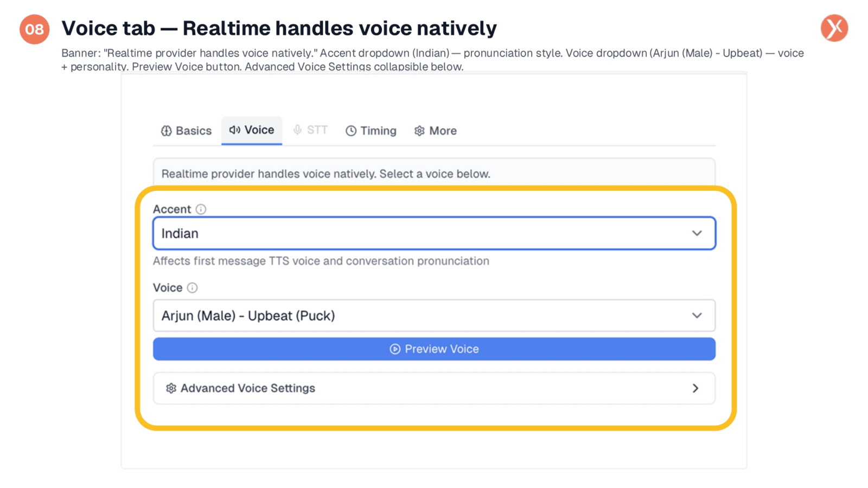
Task: Click the gear icon in Advanced Voice Settings
Action: click(171, 388)
